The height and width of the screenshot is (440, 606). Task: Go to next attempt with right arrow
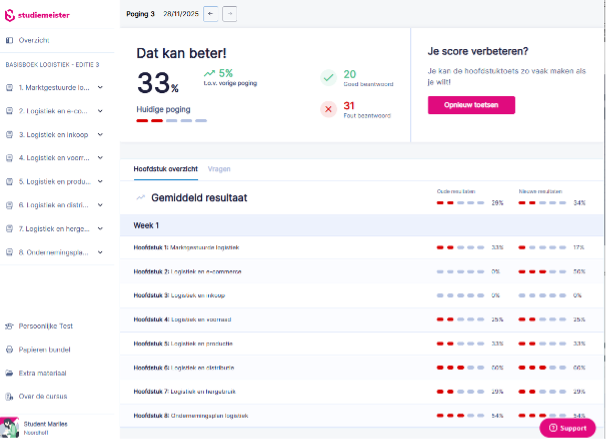[x=230, y=14]
